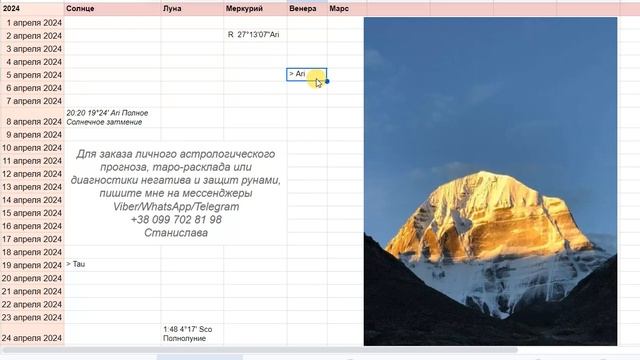Select the Sun cell containing '> Tau'
Screen dimensions: 640x360
click(x=112, y=264)
